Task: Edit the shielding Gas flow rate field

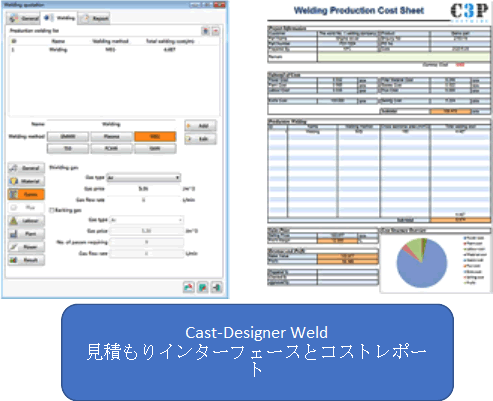Action: click(x=144, y=200)
